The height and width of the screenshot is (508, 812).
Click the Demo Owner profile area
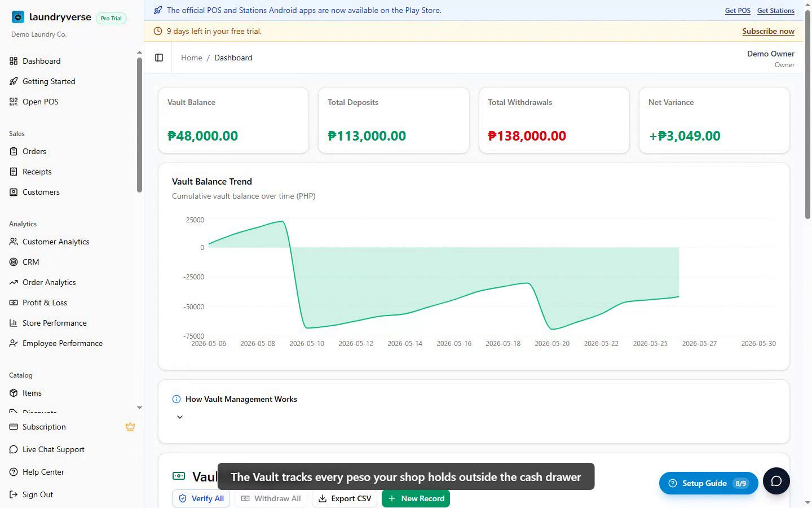click(x=770, y=58)
